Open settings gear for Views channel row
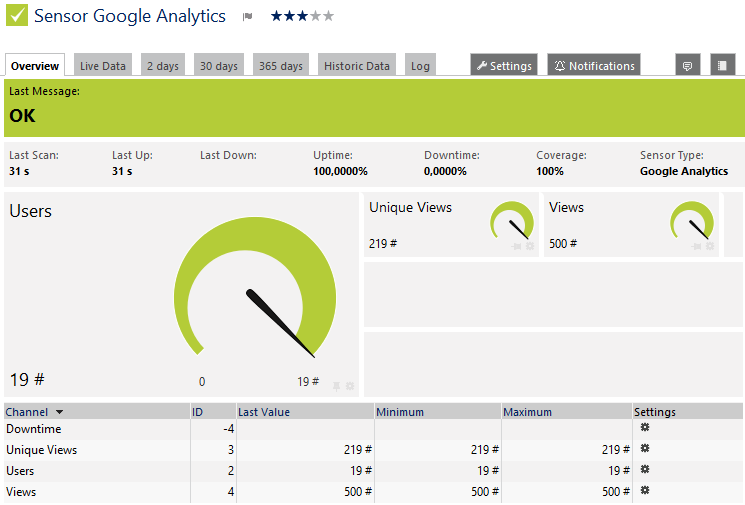This screenshot has height=505, width=745. coord(645,490)
